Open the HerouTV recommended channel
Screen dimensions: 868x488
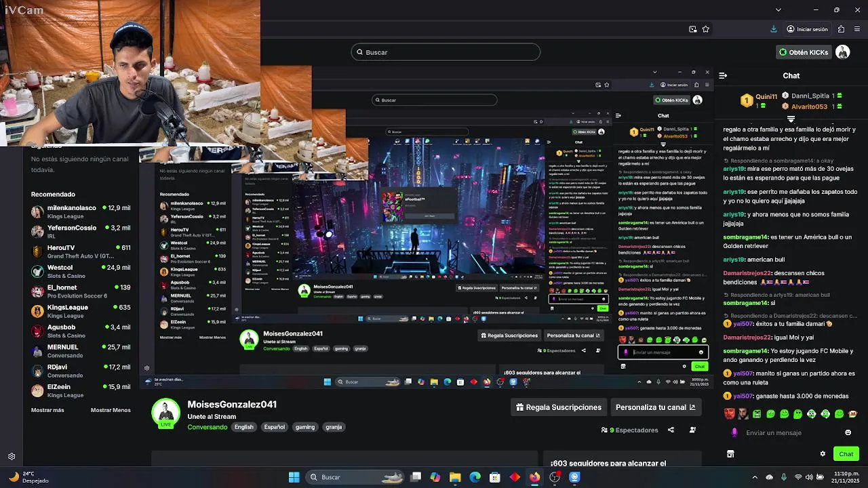click(81, 251)
